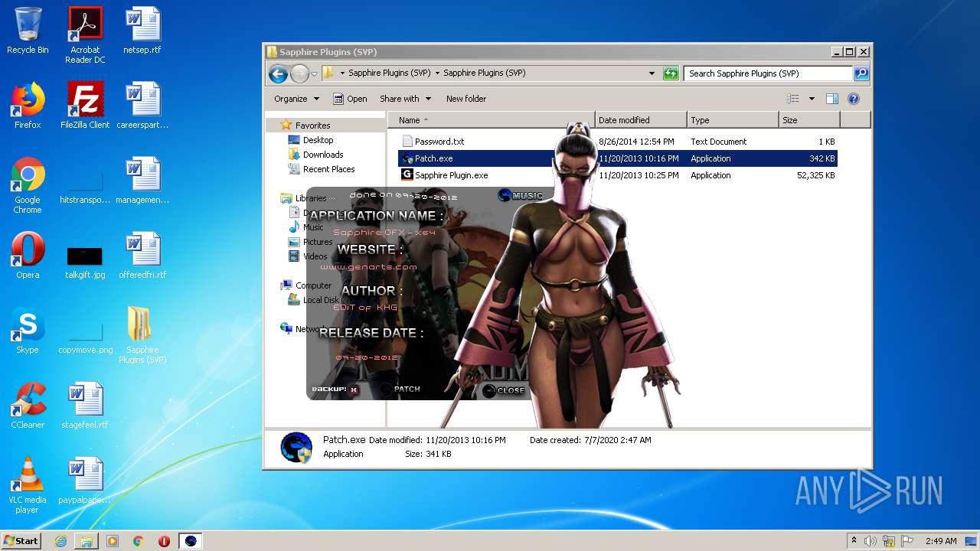Toggle the MUSIC button in patcher
980x551 pixels.
520,195
